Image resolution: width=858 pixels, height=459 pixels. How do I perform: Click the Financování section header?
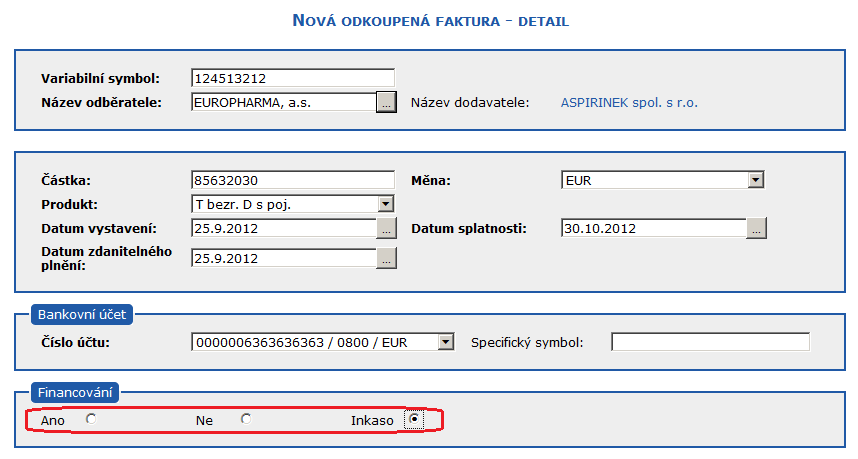pyautogui.click(x=75, y=392)
